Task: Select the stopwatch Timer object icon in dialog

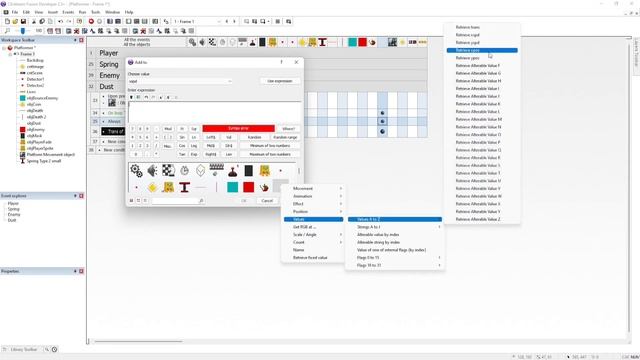Action: (x=184, y=171)
